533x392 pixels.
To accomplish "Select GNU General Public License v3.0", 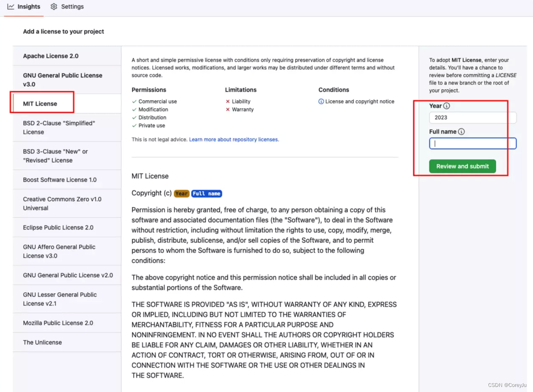I will pos(67,79).
